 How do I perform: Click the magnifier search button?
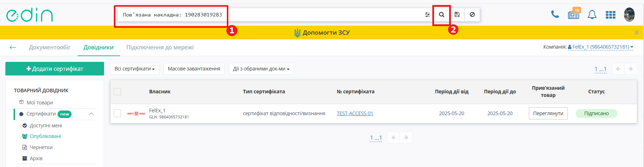pos(442,15)
